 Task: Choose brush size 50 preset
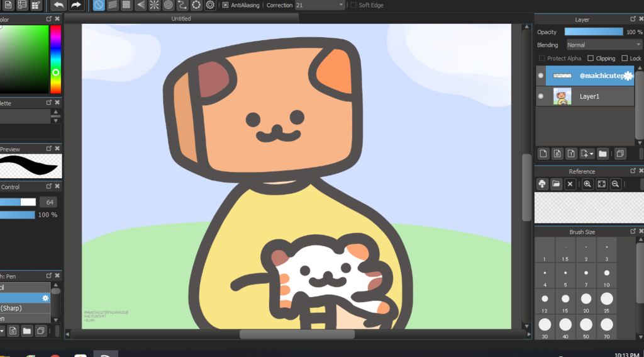(586, 328)
